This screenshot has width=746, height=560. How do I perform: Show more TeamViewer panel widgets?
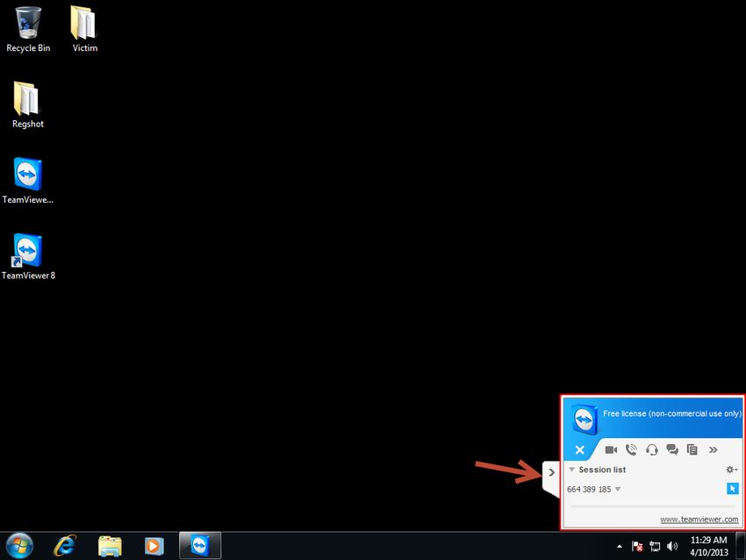point(713,449)
